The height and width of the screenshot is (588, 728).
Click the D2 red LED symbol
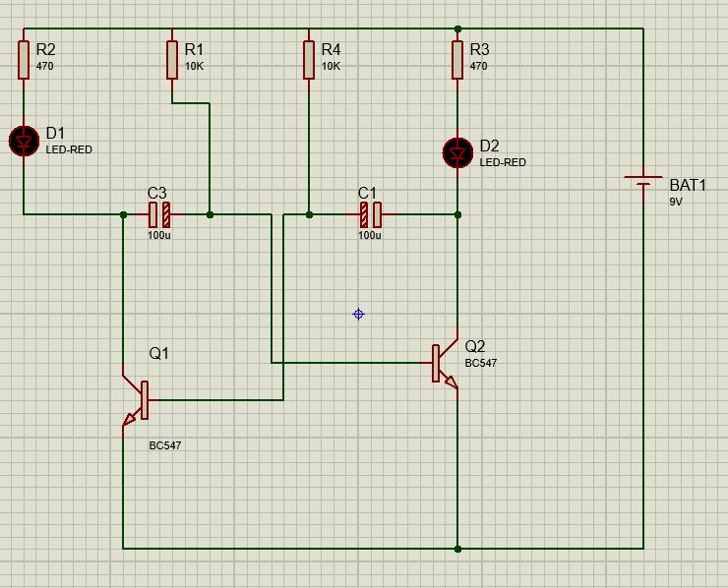click(x=457, y=153)
